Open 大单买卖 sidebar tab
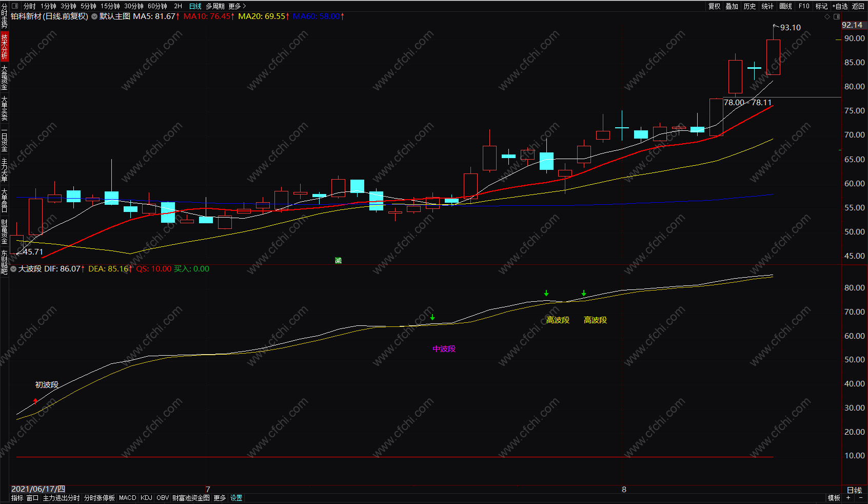Screen dimensions: 868x504 [x=4, y=108]
